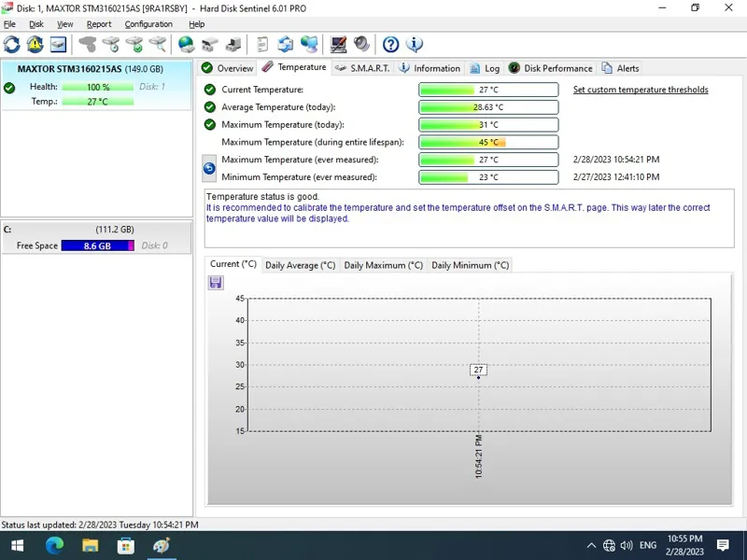Screen dimensions: 747x560
Task: Open the Disk menu
Action: pos(36,24)
